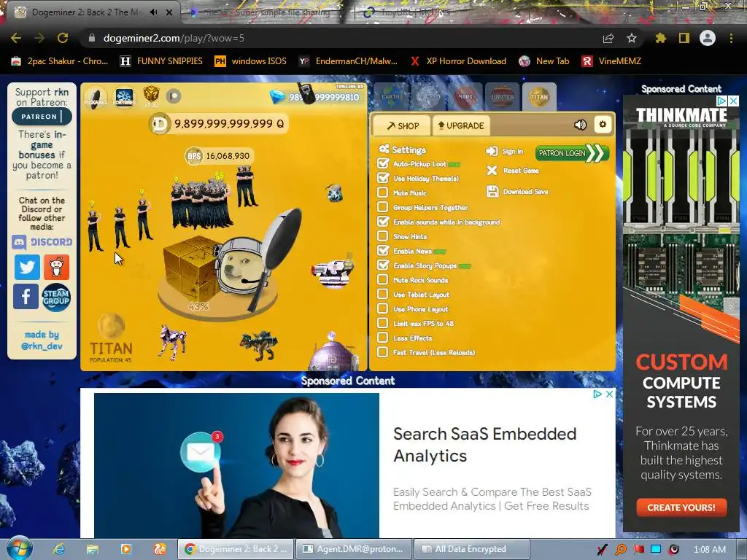Bookmark page with star icon
The width and height of the screenshot is (747, 560).
tap(632, 38)
